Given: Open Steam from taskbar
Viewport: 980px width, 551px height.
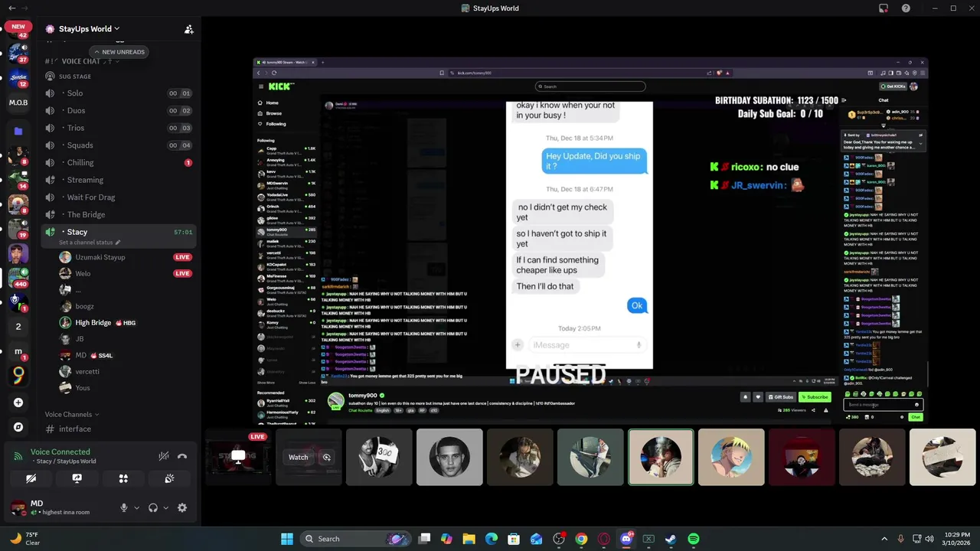Looking at the screenshot, I should (671, 539).
